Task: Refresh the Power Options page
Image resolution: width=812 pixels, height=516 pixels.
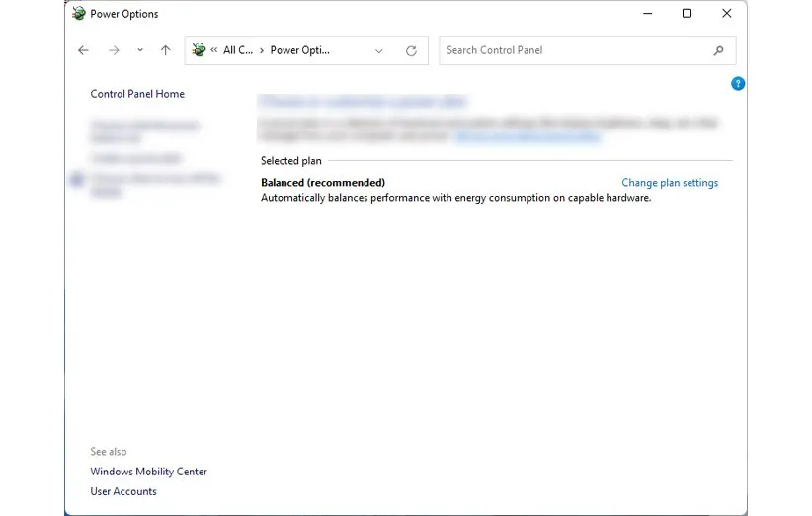Action: click(x=411, y=50)
